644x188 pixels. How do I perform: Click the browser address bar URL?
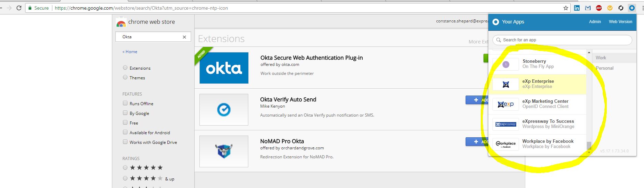click(141, 8)
